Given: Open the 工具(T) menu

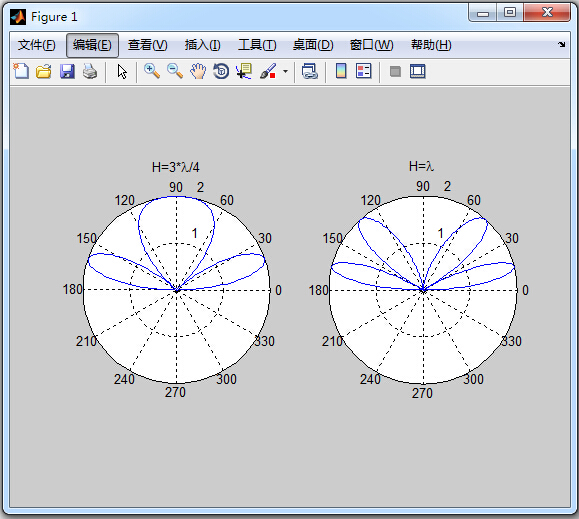Looking at the screenshot, I should click(257, 45).
